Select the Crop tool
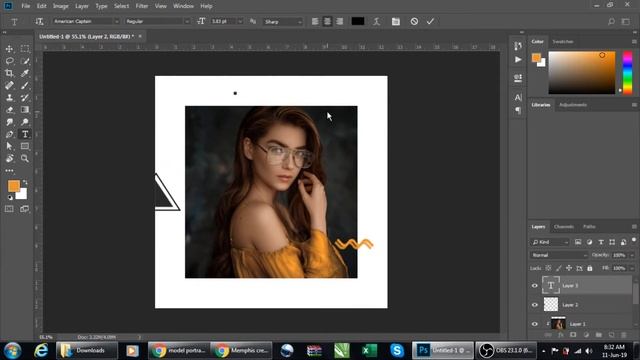The width and height of the screenshot is (640, 360). (9, 73)
